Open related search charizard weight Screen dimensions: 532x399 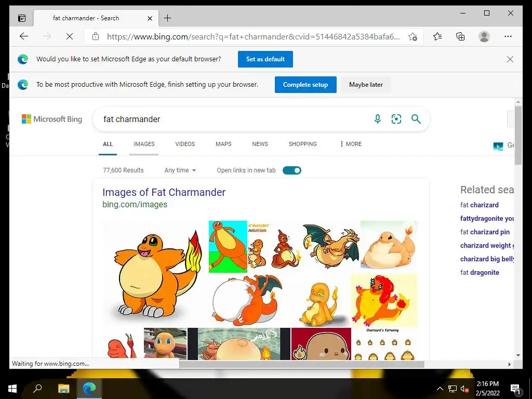(x=487, y=246)
